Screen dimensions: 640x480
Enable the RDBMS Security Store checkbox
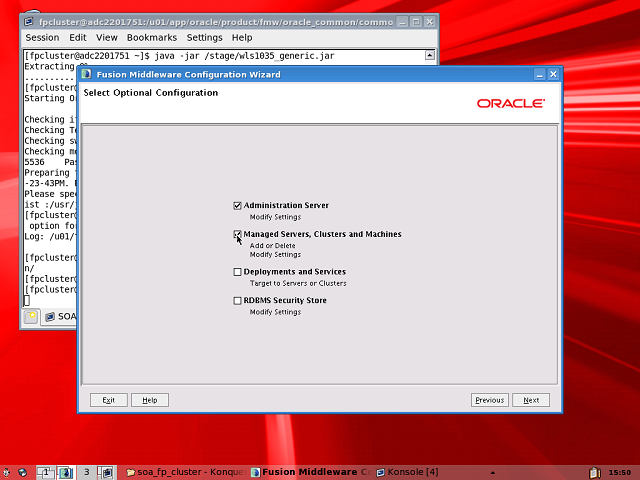(x=237, y=301)
